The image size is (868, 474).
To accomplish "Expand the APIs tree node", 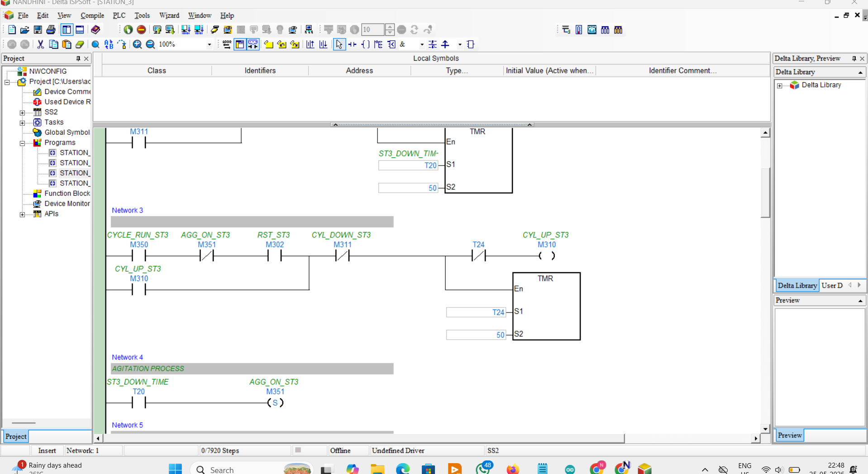I will click(x=22, y=214).
